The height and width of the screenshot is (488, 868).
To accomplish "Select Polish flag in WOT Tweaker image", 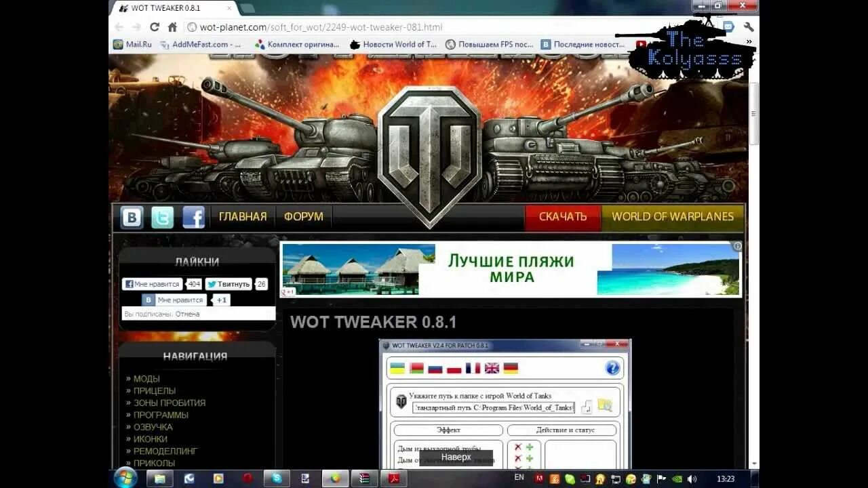I will [x=454, y=368].
